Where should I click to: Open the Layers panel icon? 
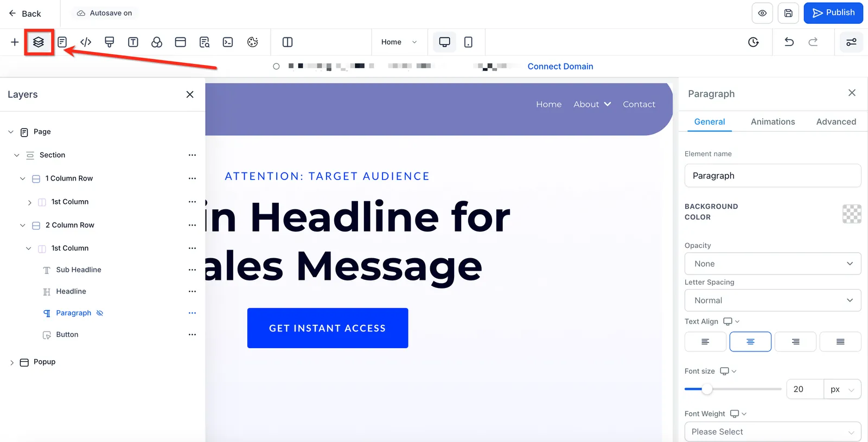point(39,42)
